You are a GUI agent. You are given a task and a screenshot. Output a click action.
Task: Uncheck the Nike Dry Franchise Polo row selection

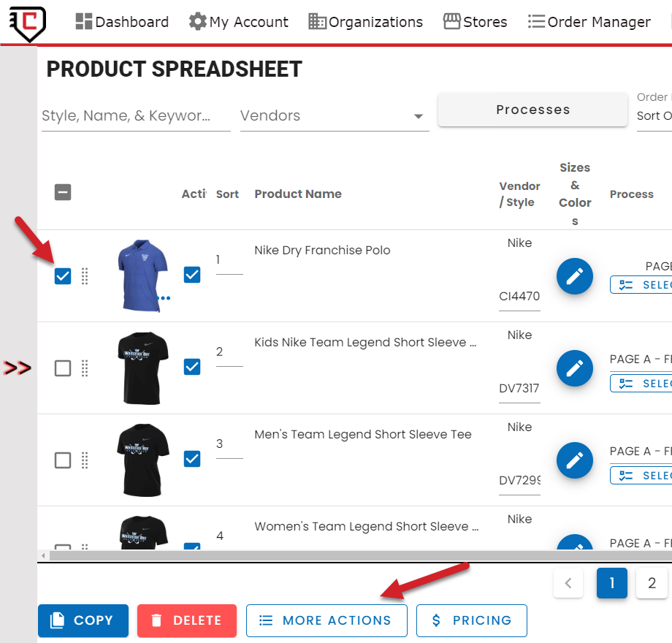tap(63, 276)
